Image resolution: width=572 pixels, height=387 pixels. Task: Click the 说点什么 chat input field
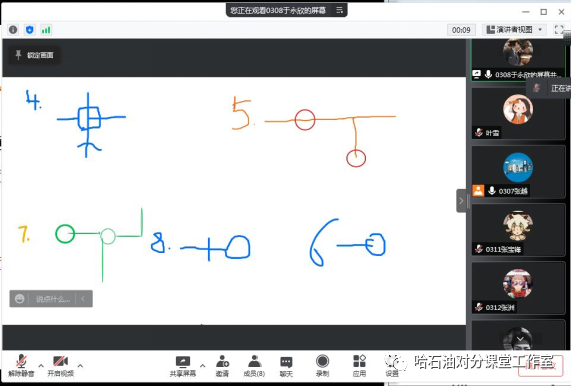[51, 299]
